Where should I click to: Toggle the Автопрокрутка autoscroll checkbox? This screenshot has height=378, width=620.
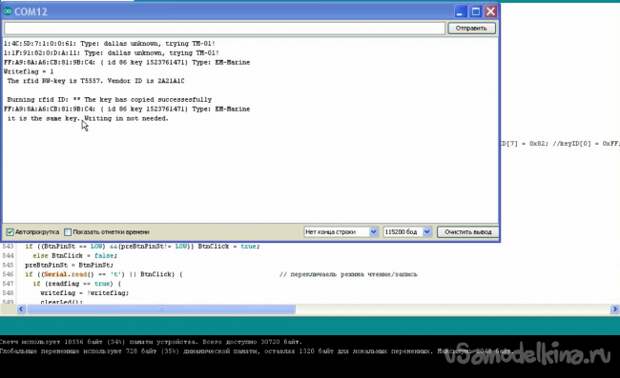10,232
